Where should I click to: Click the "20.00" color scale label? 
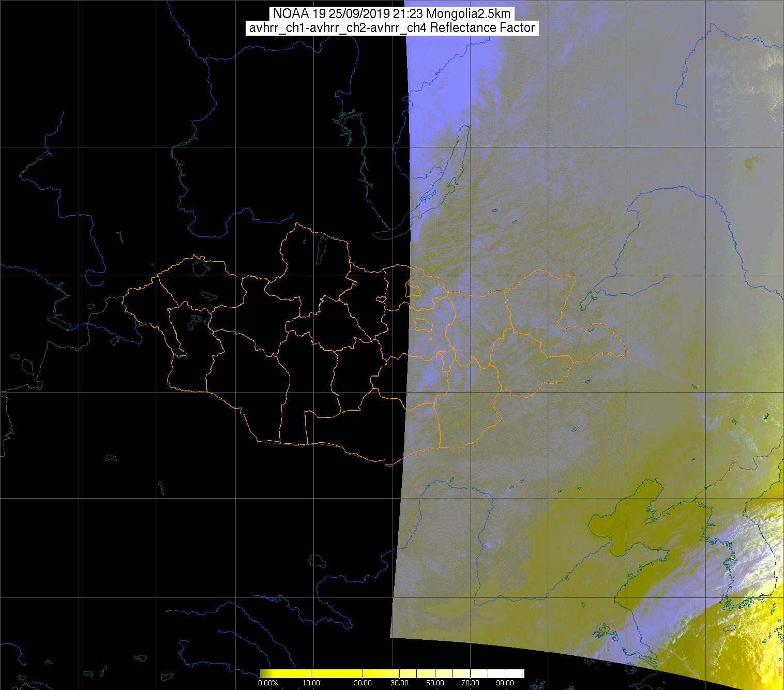click(363, 683)
